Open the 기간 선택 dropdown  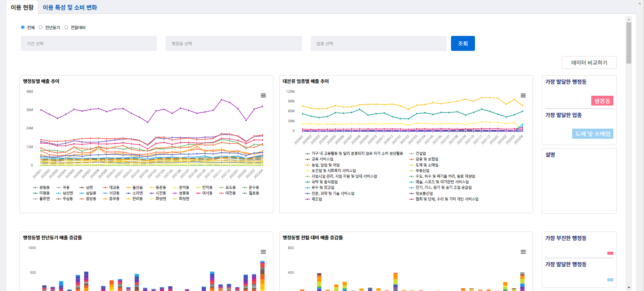point(89,43)
